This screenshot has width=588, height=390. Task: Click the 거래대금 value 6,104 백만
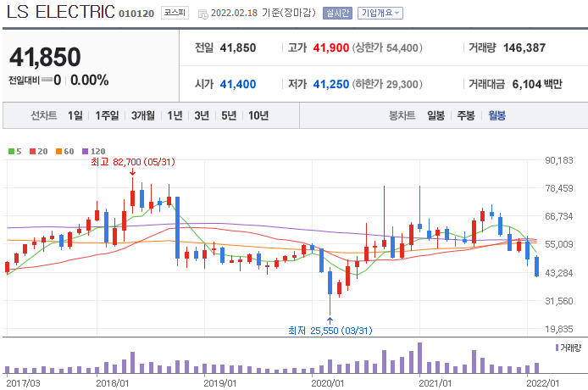[537, 84]
